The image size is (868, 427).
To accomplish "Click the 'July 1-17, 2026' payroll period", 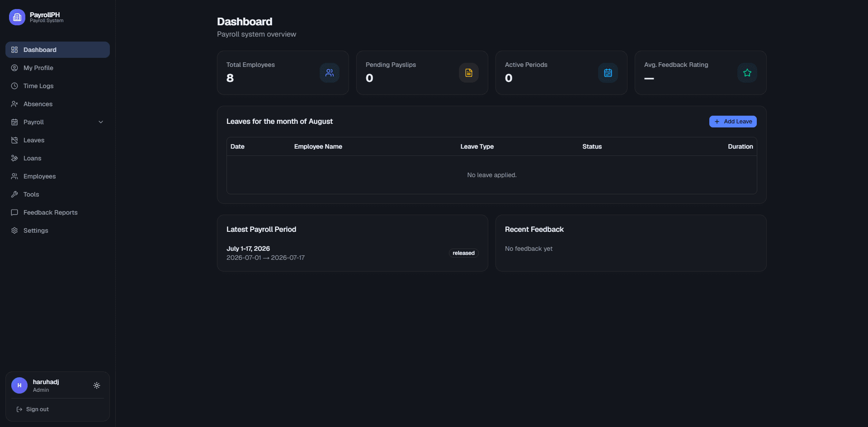I will pos(248,249).
